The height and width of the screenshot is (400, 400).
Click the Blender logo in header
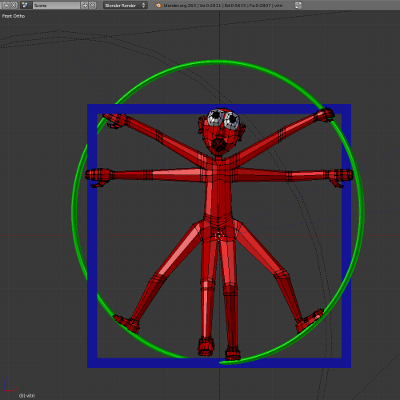coord(159,5)
